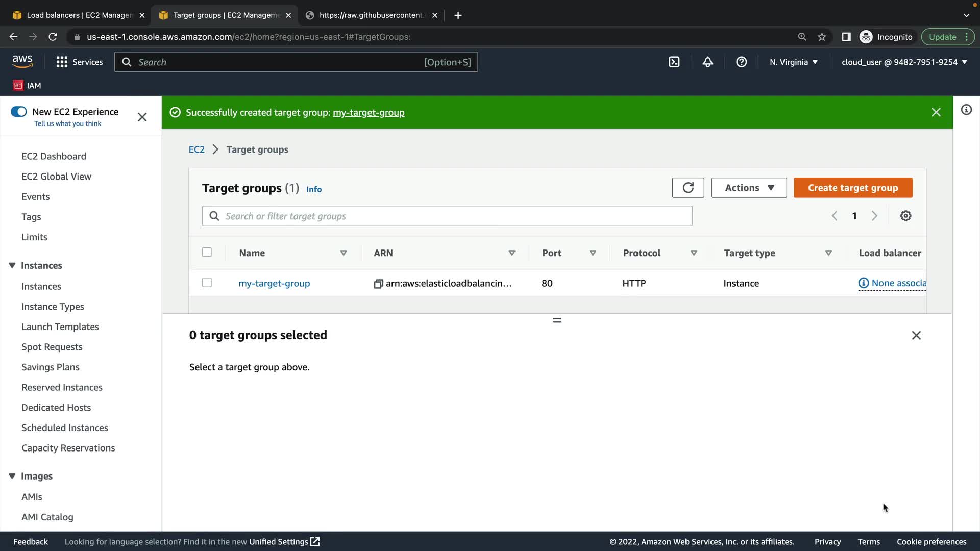
Task: Select the my-target-group row checkbox
Action: coord(207,283)
